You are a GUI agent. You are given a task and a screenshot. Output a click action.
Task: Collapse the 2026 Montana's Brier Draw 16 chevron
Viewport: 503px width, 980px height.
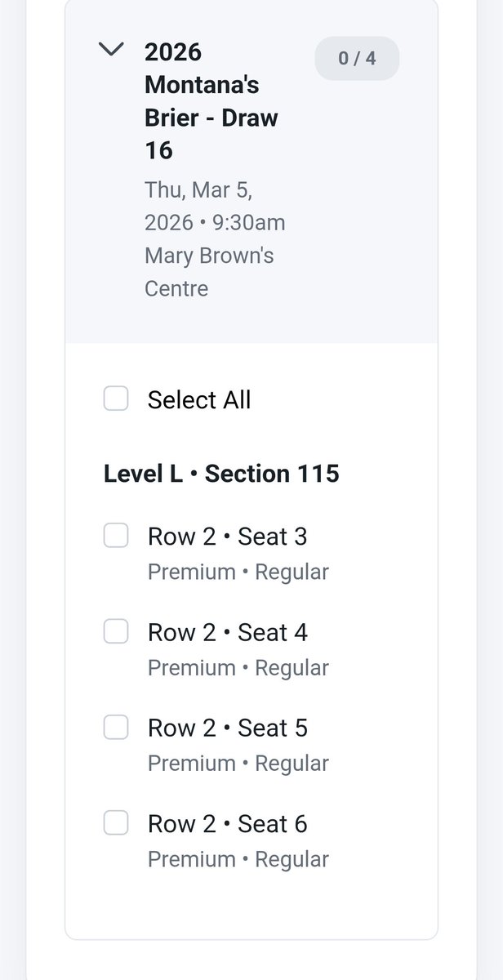[110, 51]
